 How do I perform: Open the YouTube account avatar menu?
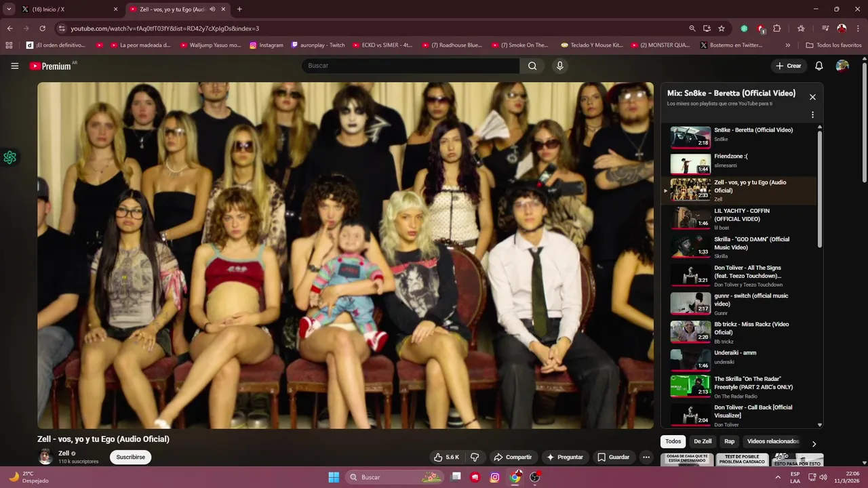coord(842,66)
